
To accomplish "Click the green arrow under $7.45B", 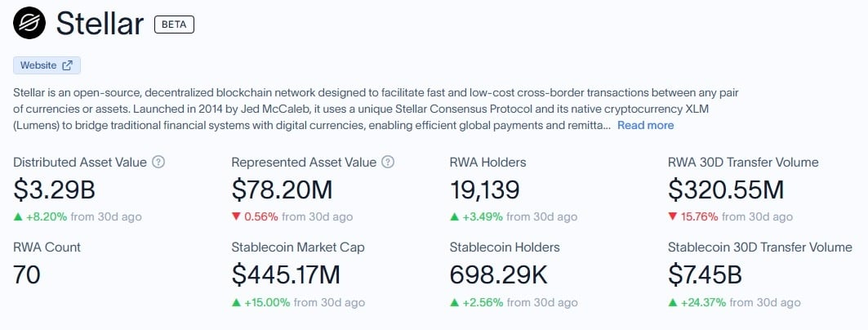I will coord(673,302).
